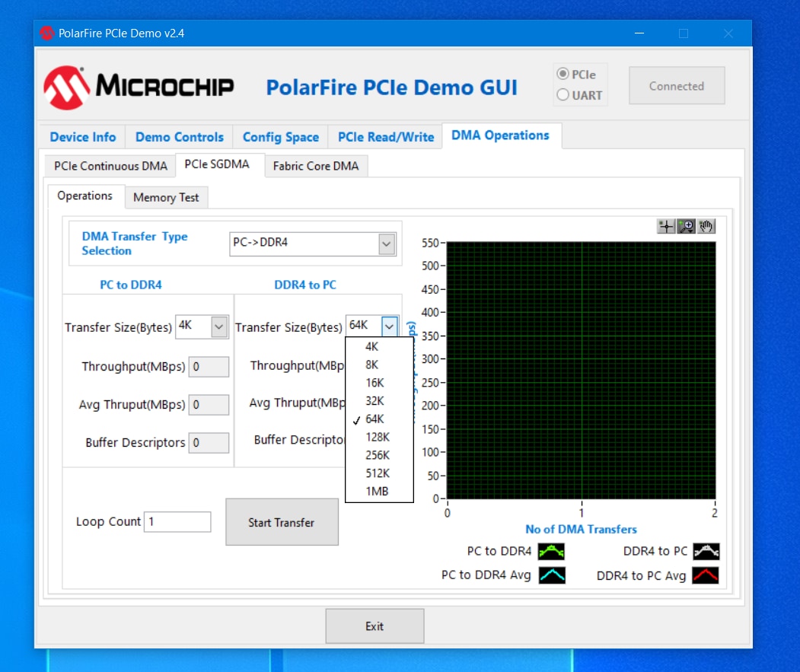Select the graph cursor crosshair tool
The height and width of the screenshot is (672, 800).
666,226
